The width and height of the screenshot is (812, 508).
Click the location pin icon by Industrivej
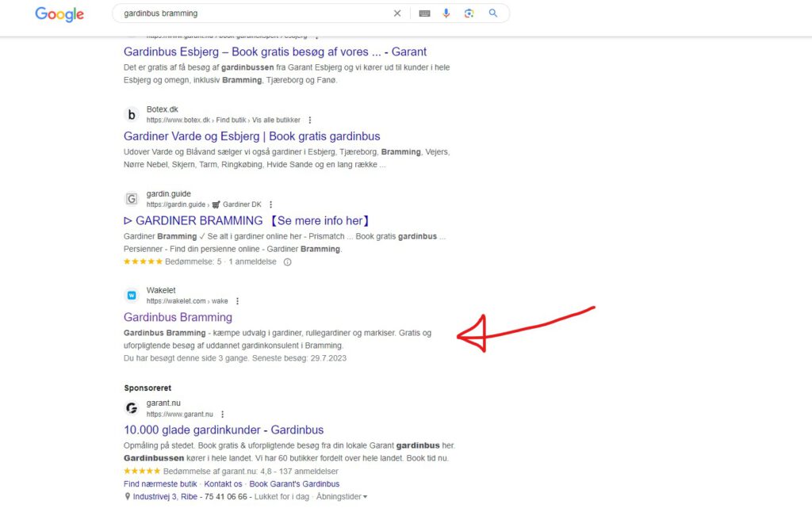tap(128, 497)
